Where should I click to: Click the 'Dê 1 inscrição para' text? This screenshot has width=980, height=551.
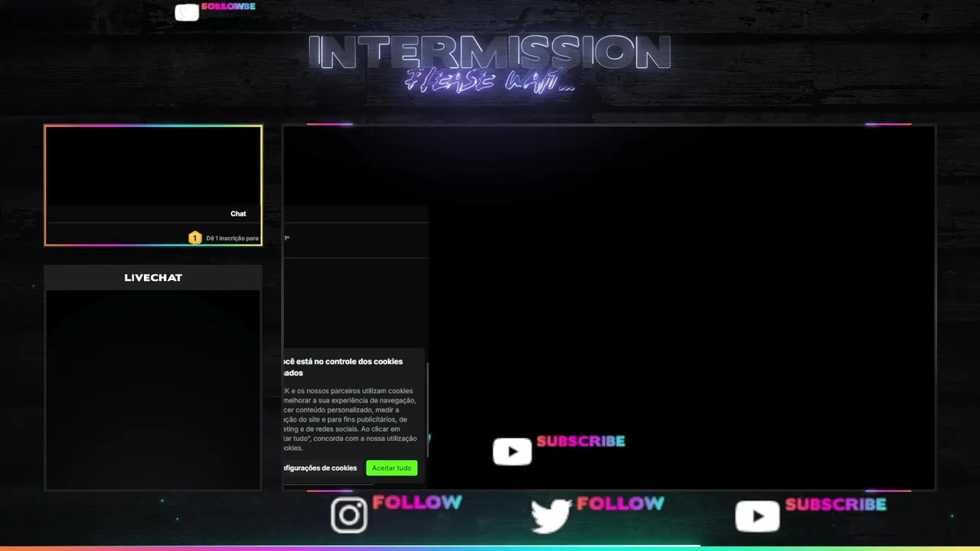click(x=232, y=238)
